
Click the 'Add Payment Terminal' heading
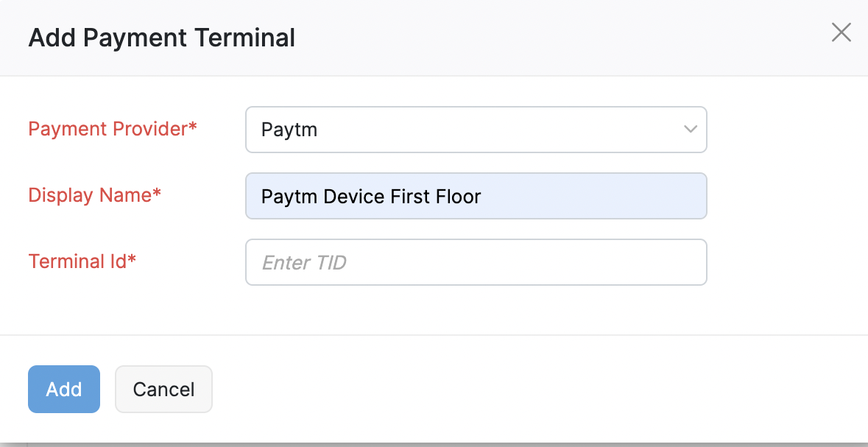coord(161,38)
